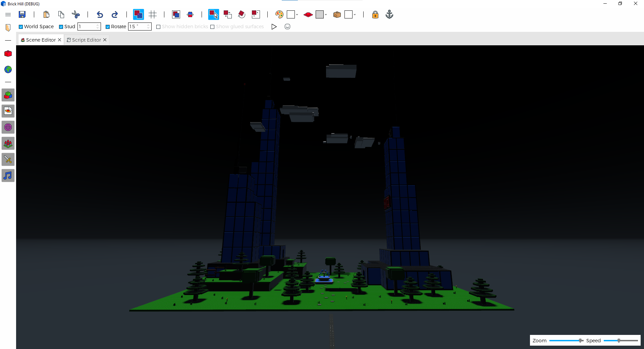The height and width of the screenshot is (349, 644).
Task: Click the white brick color swatch
Action: click(291, 14)
